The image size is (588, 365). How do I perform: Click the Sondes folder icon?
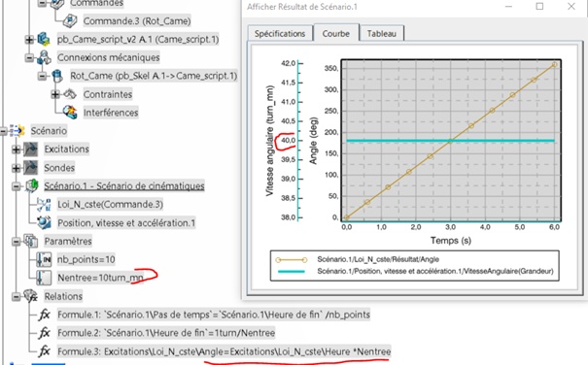[31, 168]
